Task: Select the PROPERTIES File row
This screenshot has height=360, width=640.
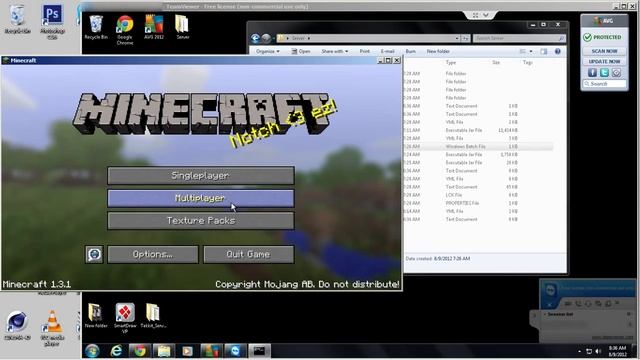Action: [x=478, y=203]
